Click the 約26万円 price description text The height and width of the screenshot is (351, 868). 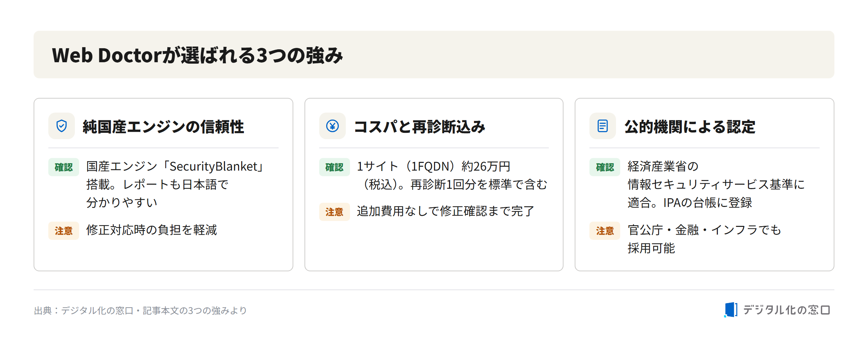click(452, 175)
